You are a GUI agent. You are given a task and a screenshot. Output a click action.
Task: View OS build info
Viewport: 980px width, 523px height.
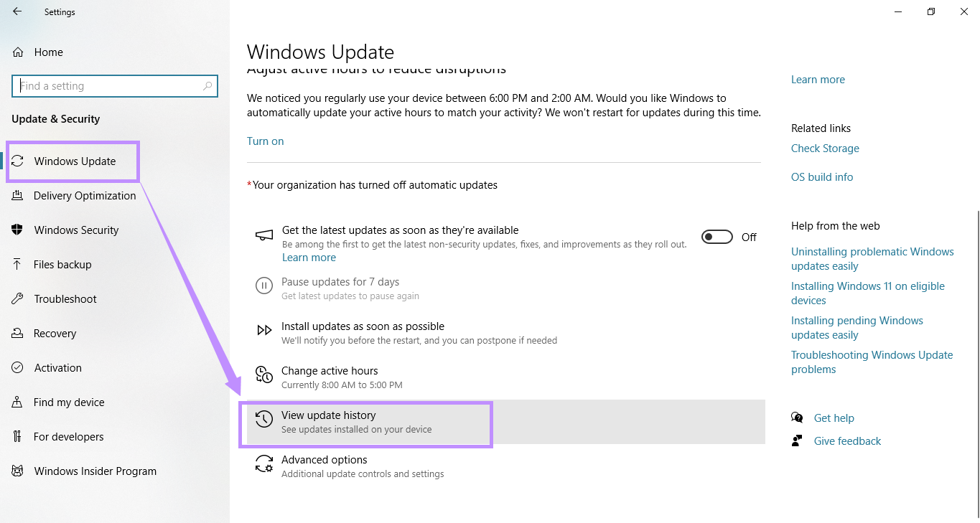(x=821, y=176)
